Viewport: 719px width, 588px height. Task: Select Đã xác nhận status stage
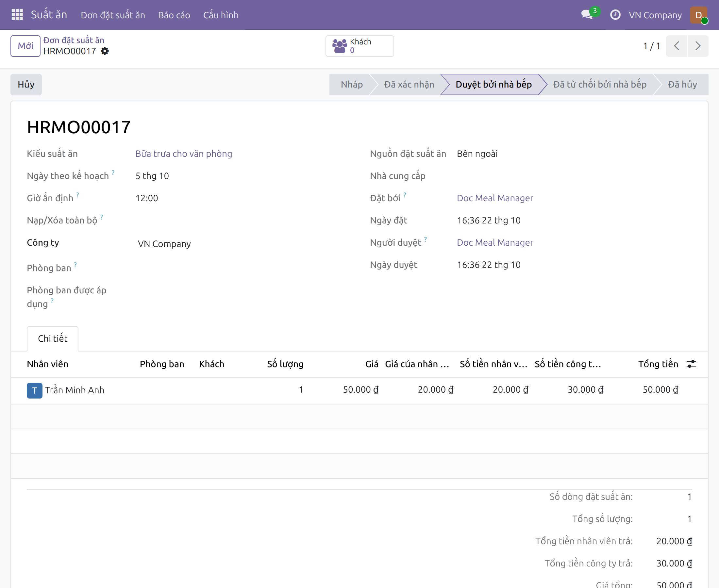[409, 84]
